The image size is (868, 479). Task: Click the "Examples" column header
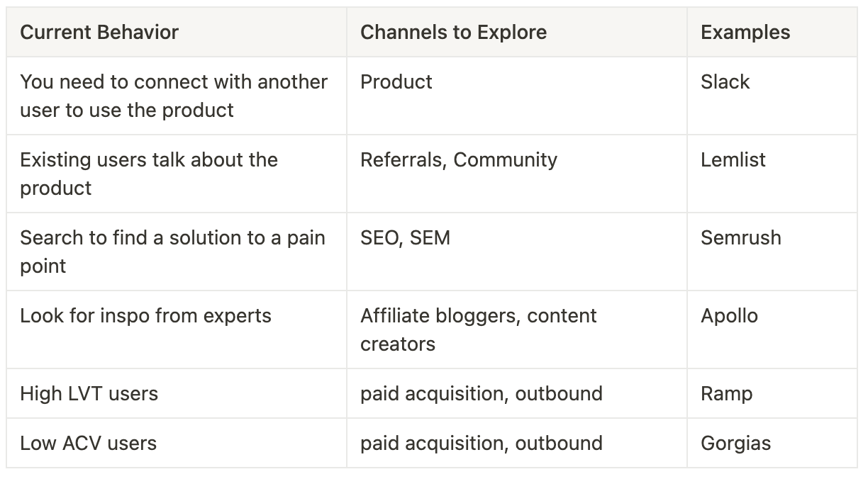click(x=772, y=32)
